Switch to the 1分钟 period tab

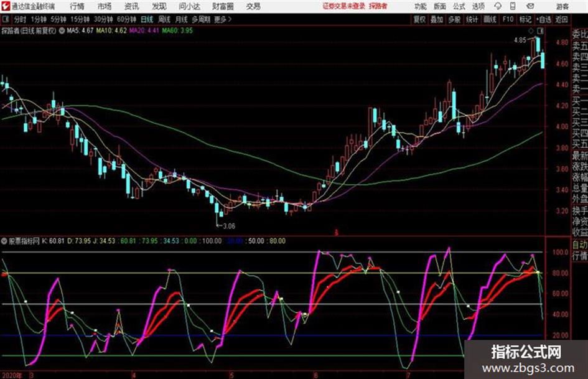(39, 19)
